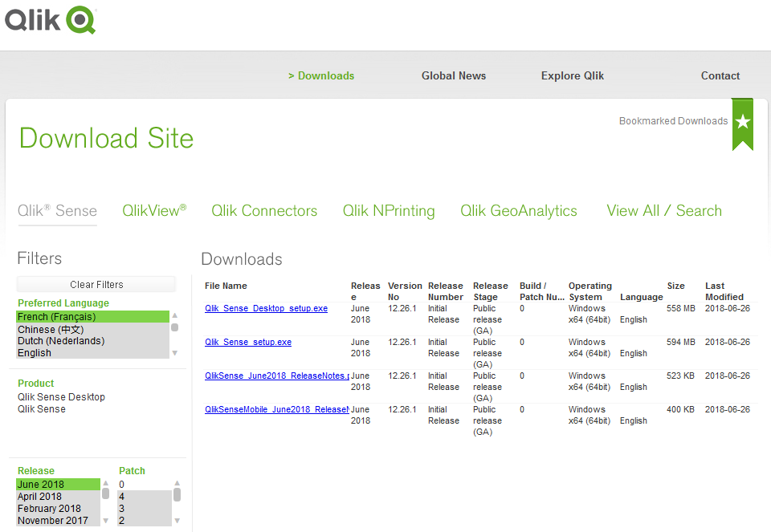Click the Language column header
The height and width of the screenshot is (532, 771).
(641, 297)
